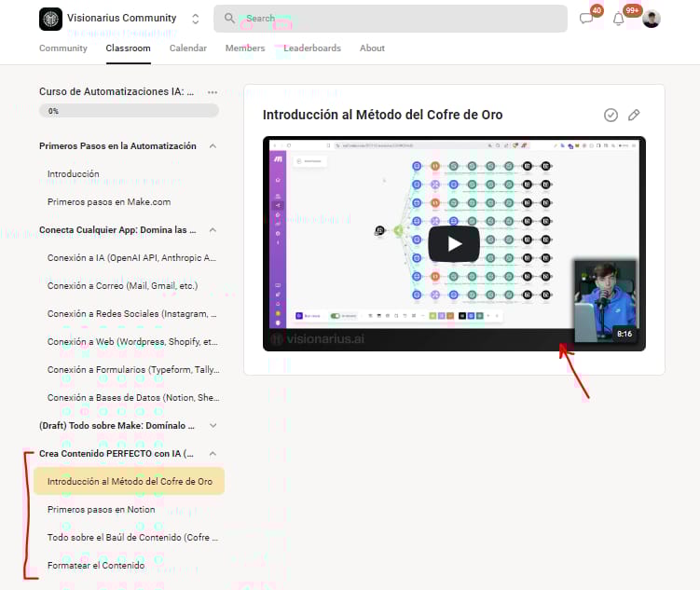
Task: Click Curso de Automatizaciones IA course title
Action: point(117,91)
